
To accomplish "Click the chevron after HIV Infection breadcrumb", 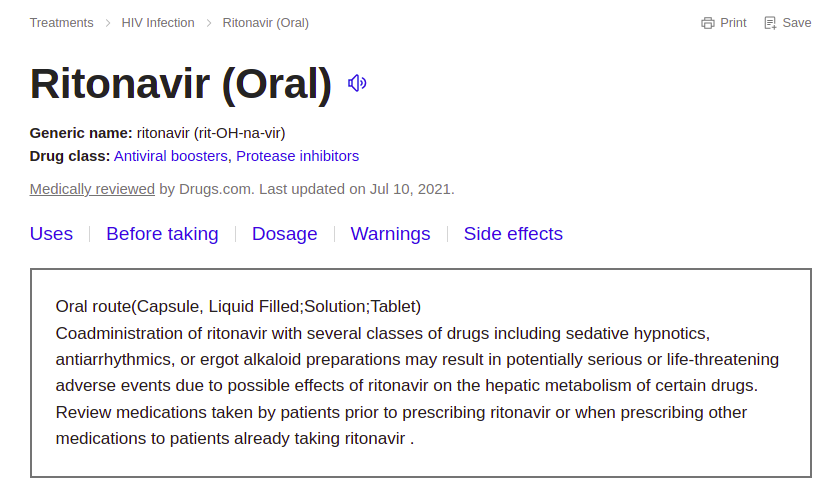I will (x=209, y=23).
